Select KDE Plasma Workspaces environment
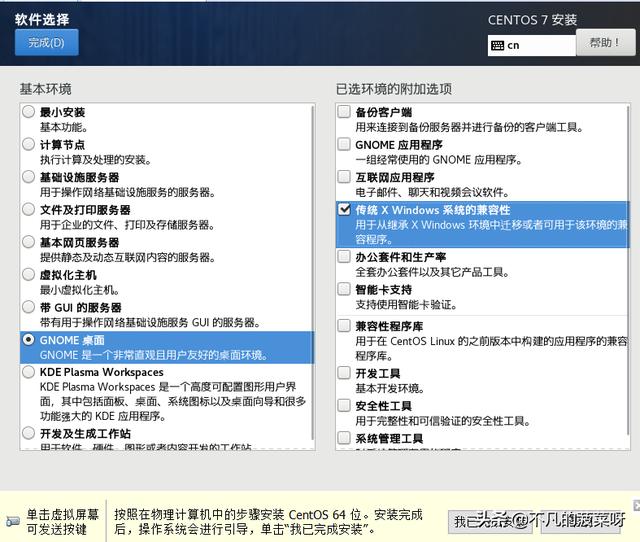The width and height of the screenshot is (640, 542). [28, 372]
